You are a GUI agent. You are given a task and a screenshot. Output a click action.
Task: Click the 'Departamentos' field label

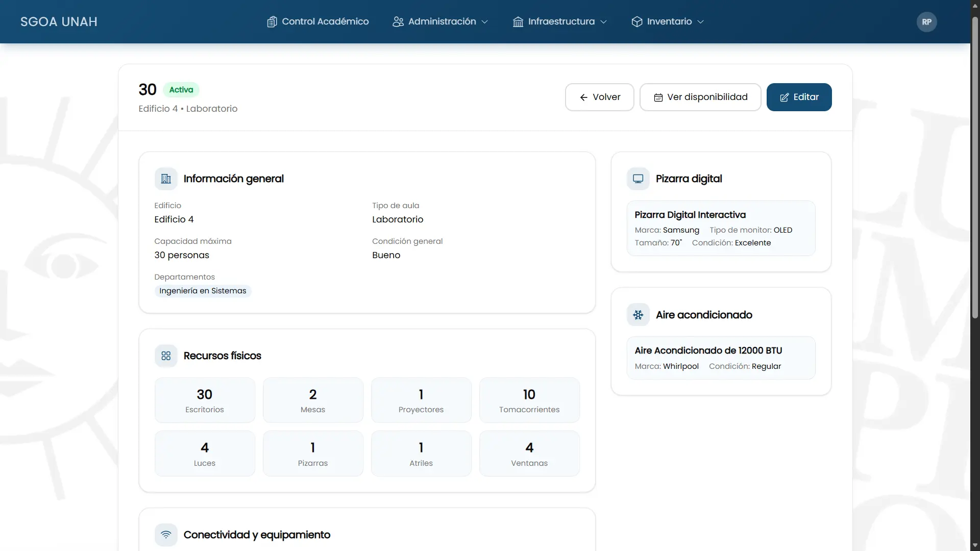click(185, 277)
